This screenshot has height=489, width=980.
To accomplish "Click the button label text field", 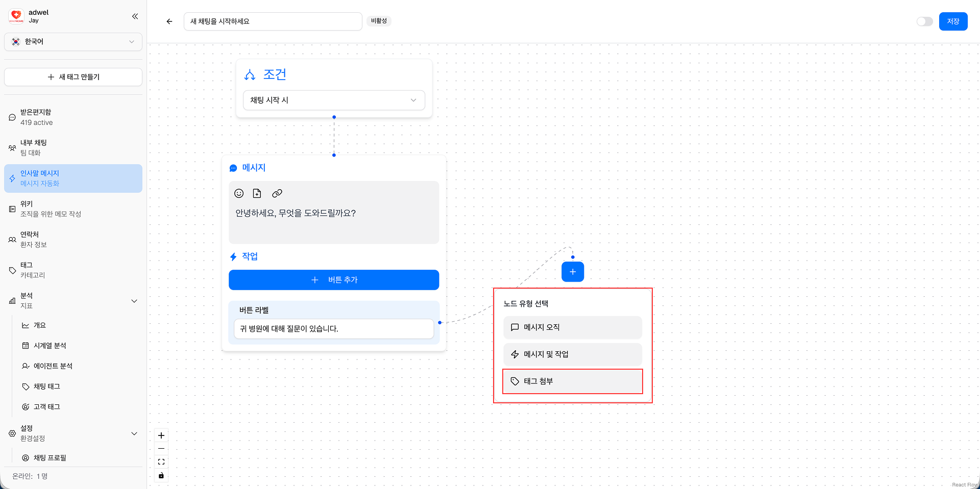I will click(334, 329).
